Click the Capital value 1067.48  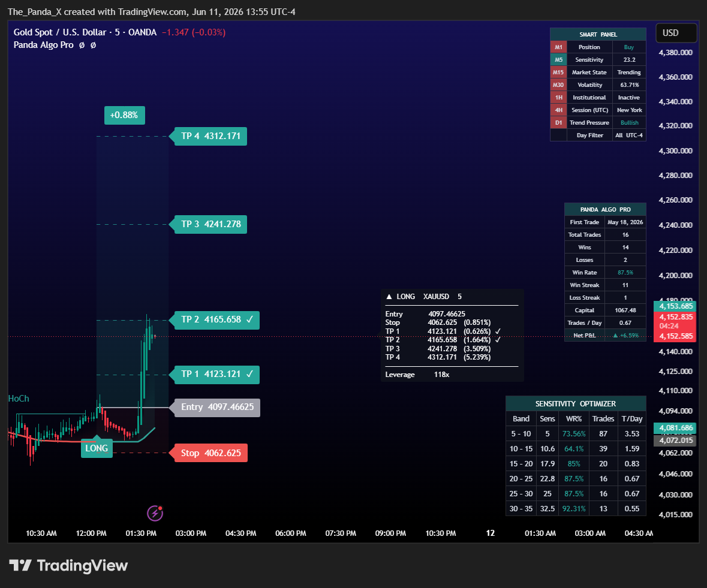pyautogui.click(x=625, y=310)
